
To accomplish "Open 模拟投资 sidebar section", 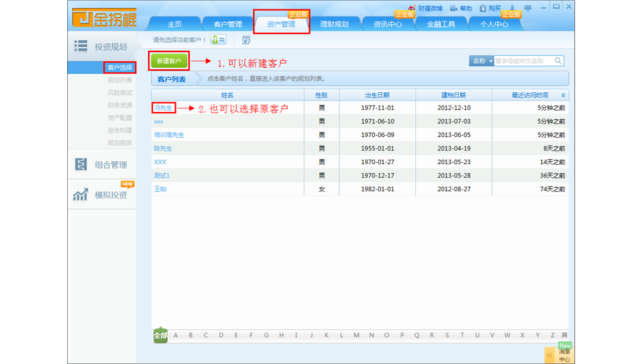I will (x=103, y=195).
